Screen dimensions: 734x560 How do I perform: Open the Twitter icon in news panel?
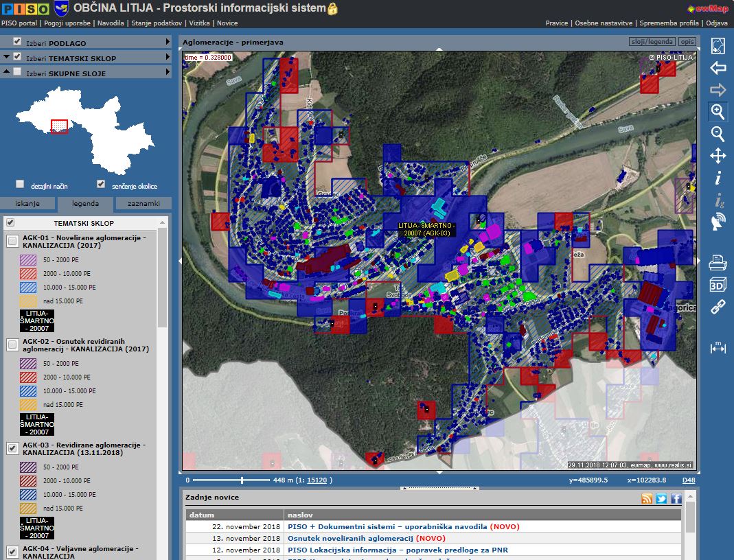[x=661, y=499]
